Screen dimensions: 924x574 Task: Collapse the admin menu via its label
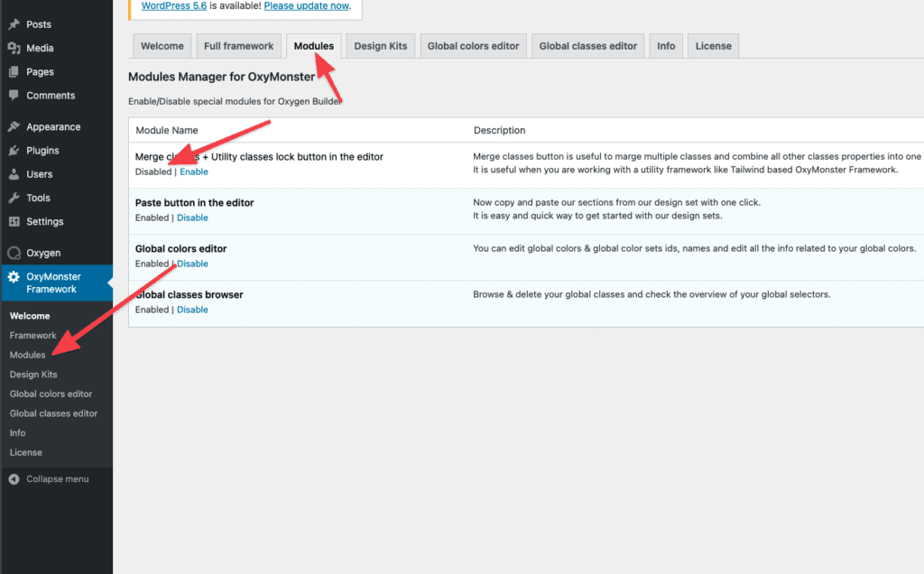58,479
